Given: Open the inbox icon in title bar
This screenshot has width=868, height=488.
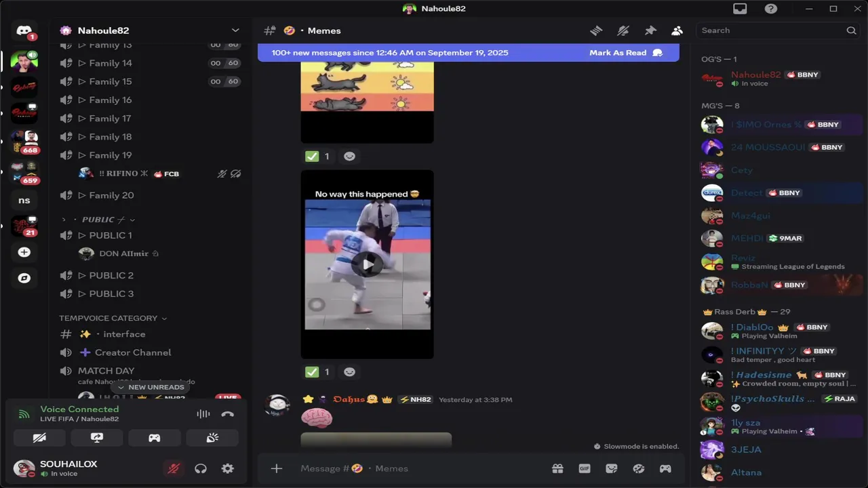Looking at the screenshot, I should point(740,9).
